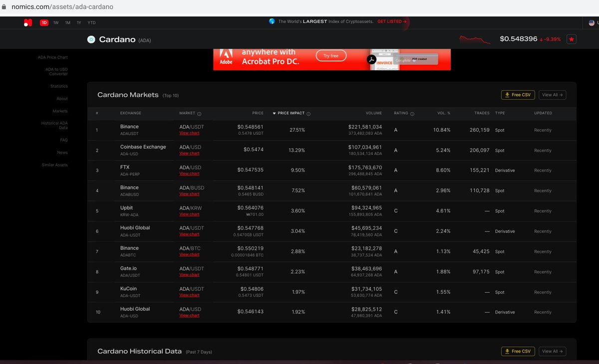The image size is (599, 364).
Task: View chart for Huobi Global ADA/USD
Action: [189, 315]
